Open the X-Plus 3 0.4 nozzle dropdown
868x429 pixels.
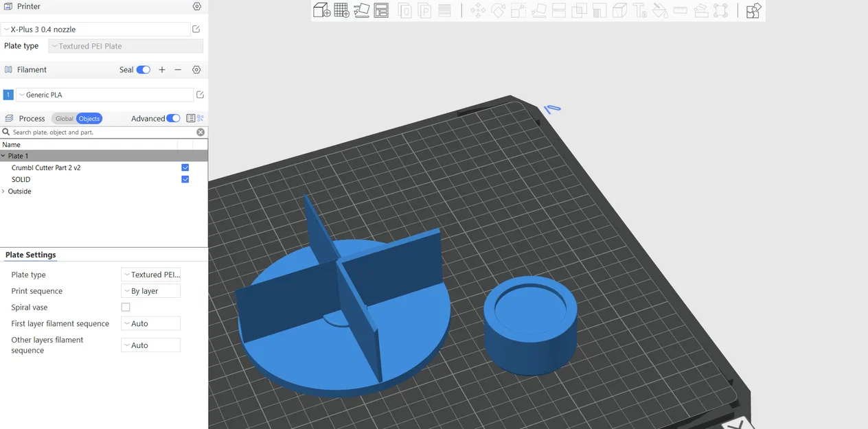coord(95,29)
